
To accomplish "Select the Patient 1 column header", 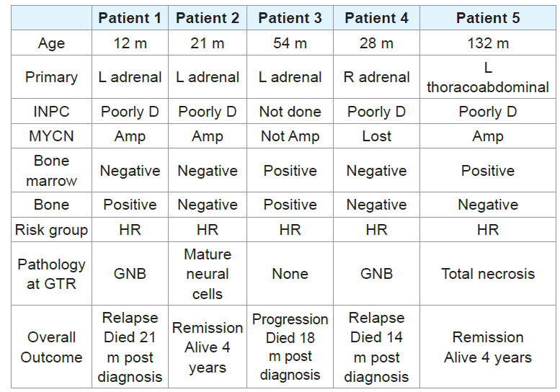I will point(130,18).
